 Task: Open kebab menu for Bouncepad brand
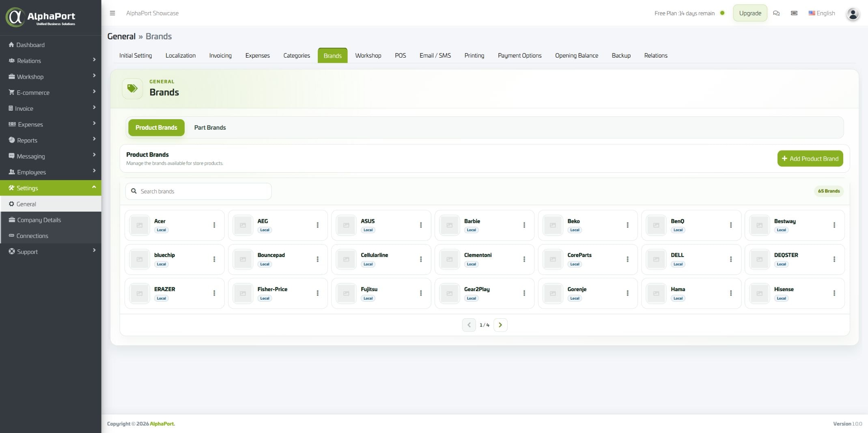318,259
